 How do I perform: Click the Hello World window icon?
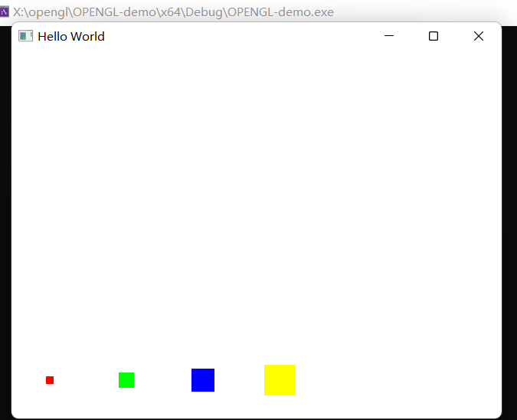[x=25, y=36]
